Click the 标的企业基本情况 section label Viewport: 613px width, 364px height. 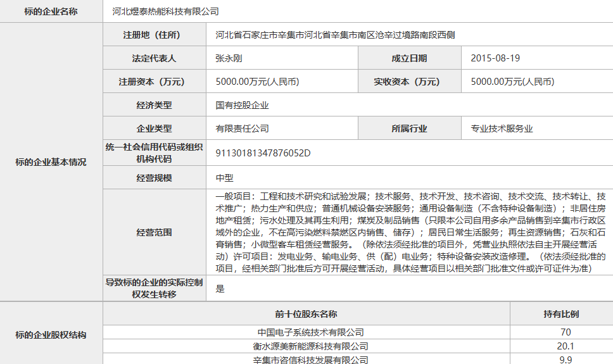51,162
